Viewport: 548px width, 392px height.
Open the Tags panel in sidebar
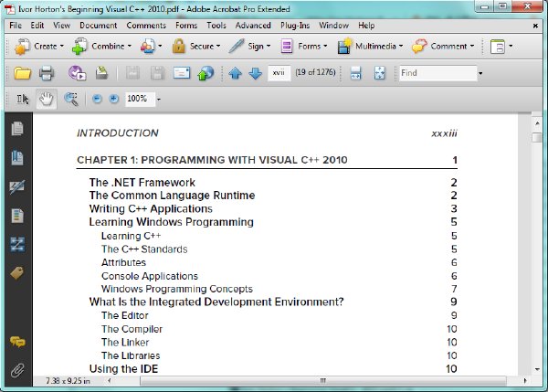[17, 273]
